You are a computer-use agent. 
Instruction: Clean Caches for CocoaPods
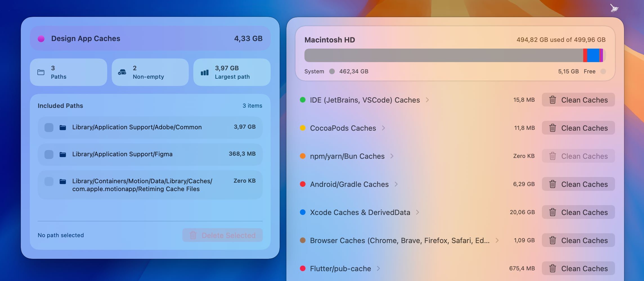[578, 128]
